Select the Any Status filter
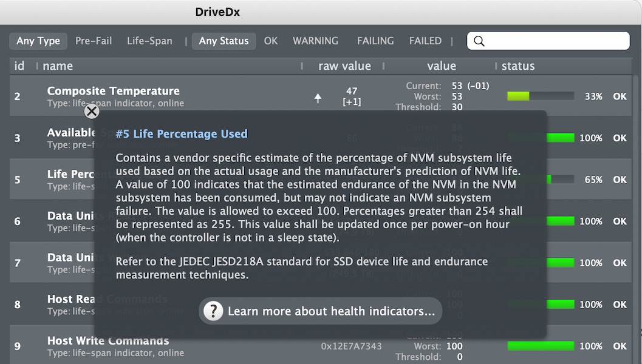642x364 pixels. (224, 41)
